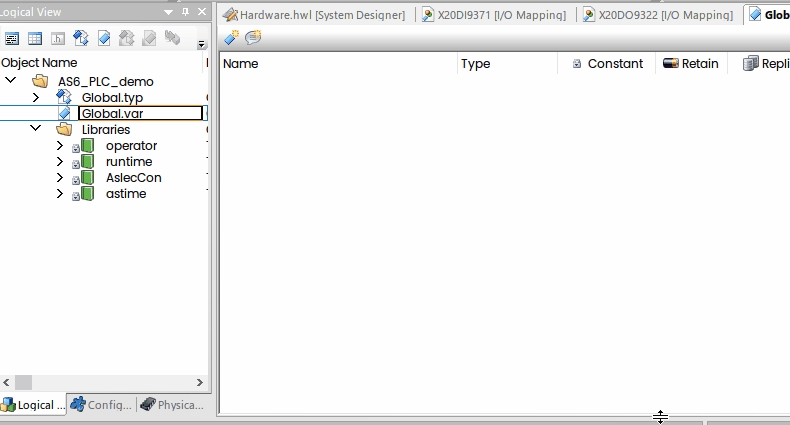Pin the Logical View panel
Screen dimensions: 790x425
tap(185, 12)
